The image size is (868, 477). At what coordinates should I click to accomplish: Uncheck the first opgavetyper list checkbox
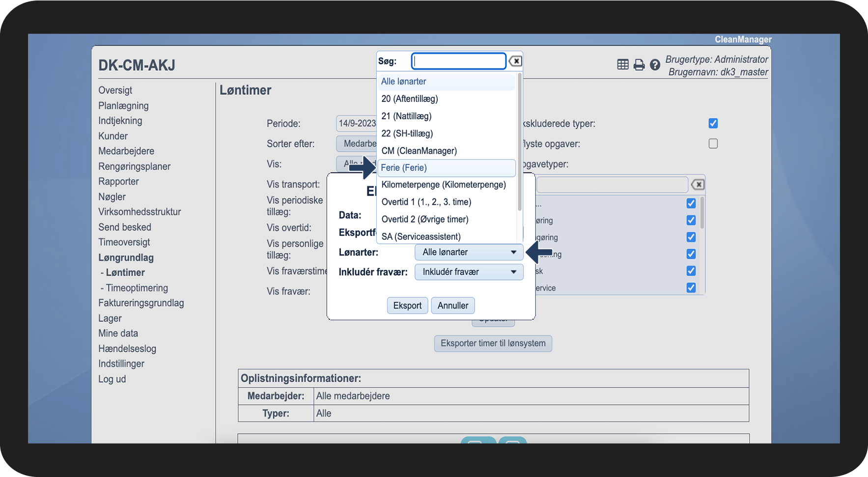click(x=691, y=203)
